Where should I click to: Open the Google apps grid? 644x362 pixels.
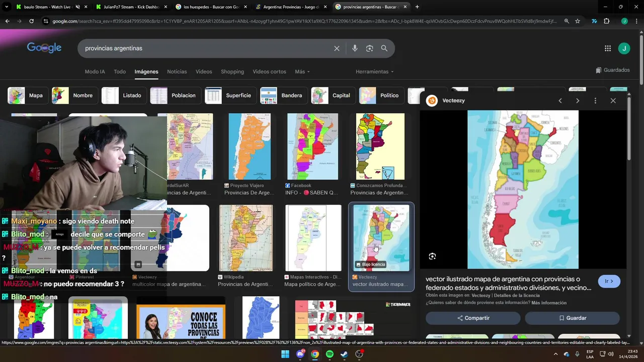[608, 48]
